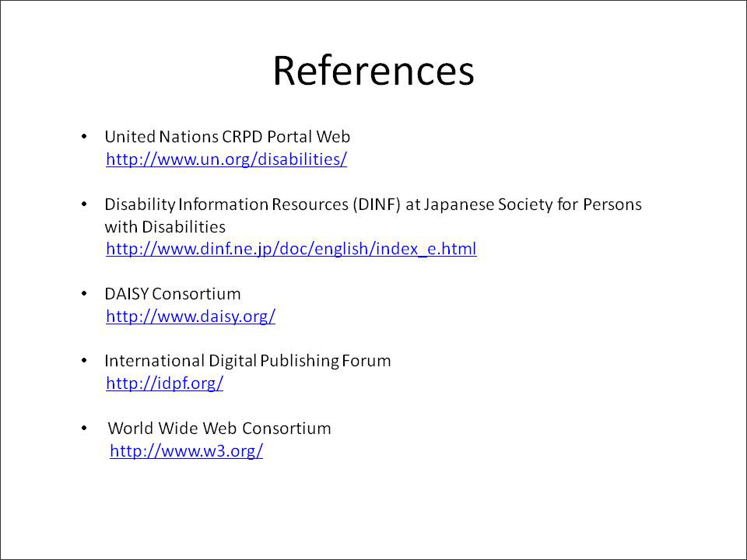Follow the www.daisy.org link
Screen dimensions: 747x560
coord(191,317)
